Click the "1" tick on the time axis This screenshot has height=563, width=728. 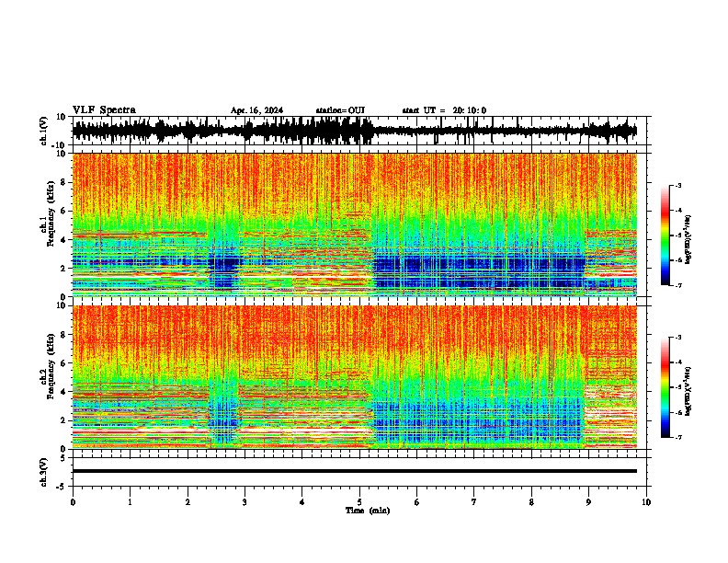tap(130, 502)
